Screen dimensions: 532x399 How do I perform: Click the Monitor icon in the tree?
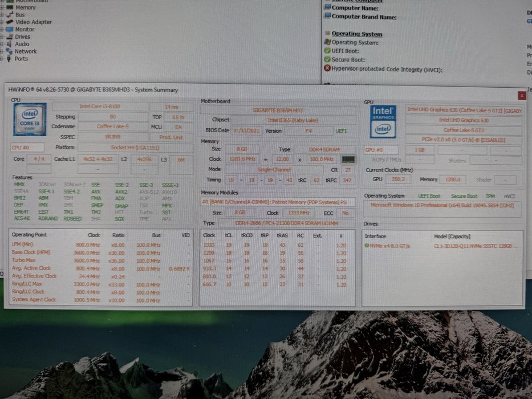[10, 29]
